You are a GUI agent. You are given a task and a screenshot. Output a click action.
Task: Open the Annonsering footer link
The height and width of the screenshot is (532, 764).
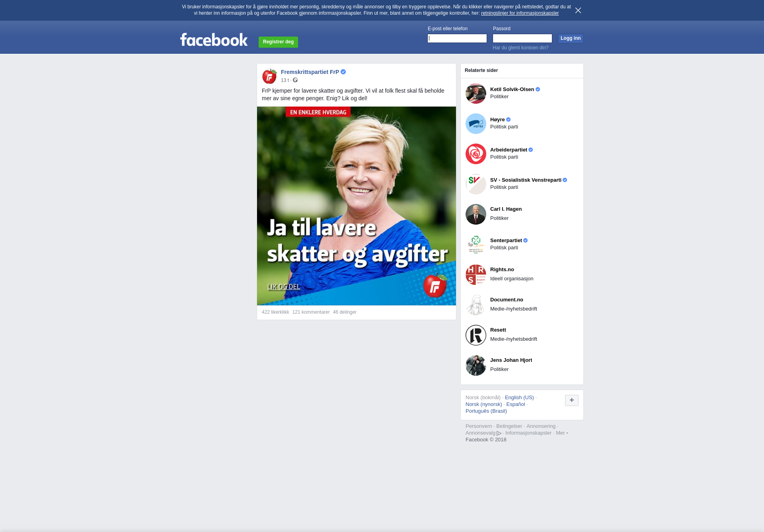(541, 426)
